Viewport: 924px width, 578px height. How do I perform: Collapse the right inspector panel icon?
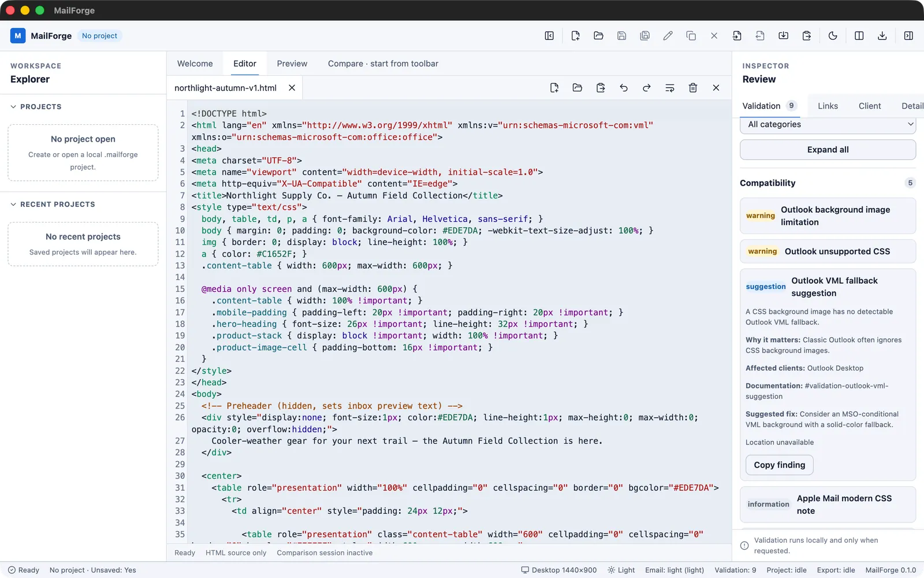[x=908, y=36]
